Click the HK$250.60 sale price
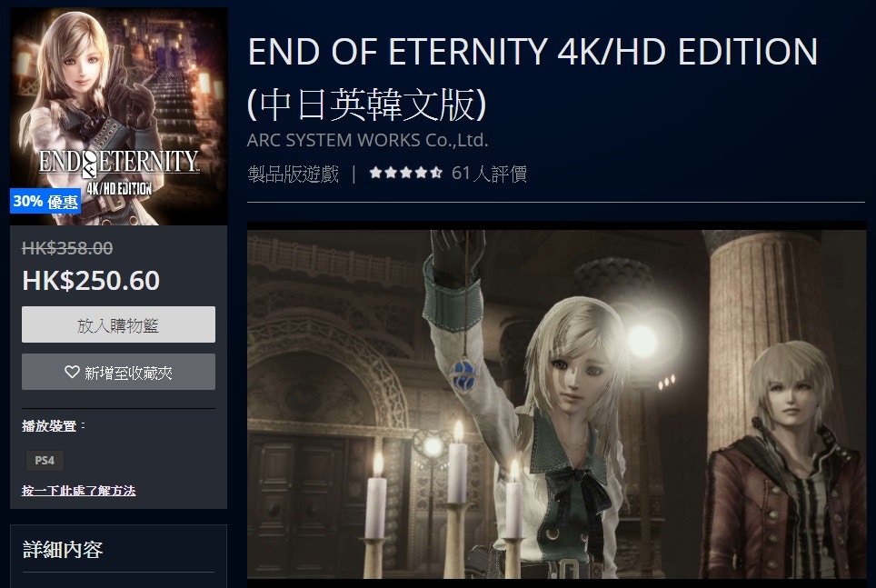The width and height of the screenshot is (876, 588). pyautogui.click(x=91, y=280)
